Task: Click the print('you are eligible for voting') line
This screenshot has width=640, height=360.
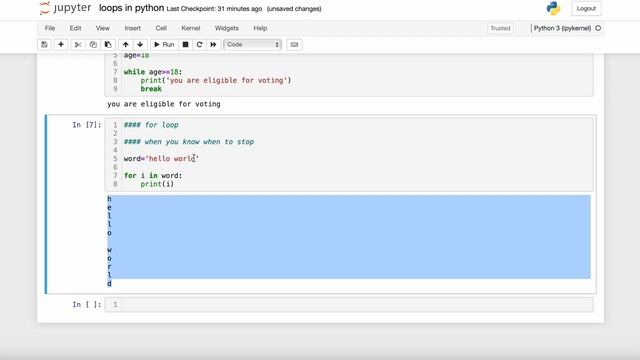Action: [216, 80]
